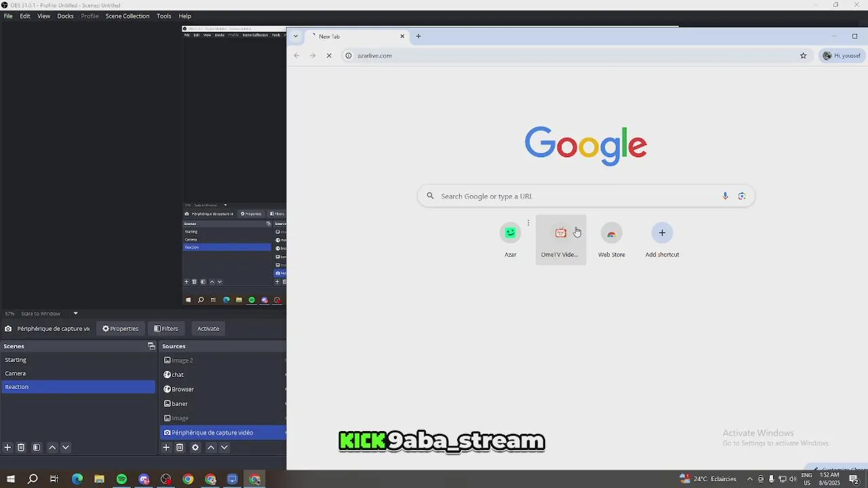The width and height of the screenshot is (868, 488).
Task: Click the image icon beside baner source
Action: [167, 403]
